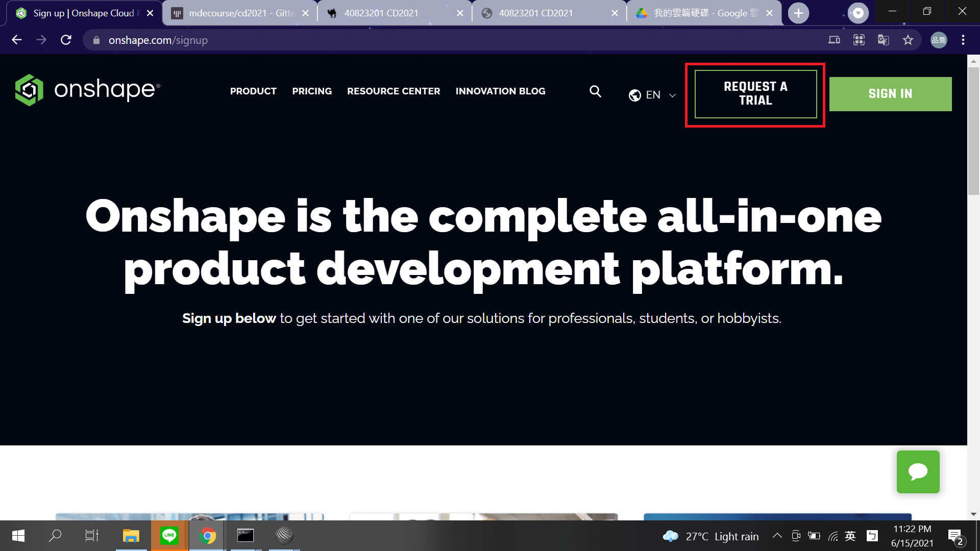This screenshot has height=551, width=980.
Task: Close the Gitter tab
Action: (305, 13)
